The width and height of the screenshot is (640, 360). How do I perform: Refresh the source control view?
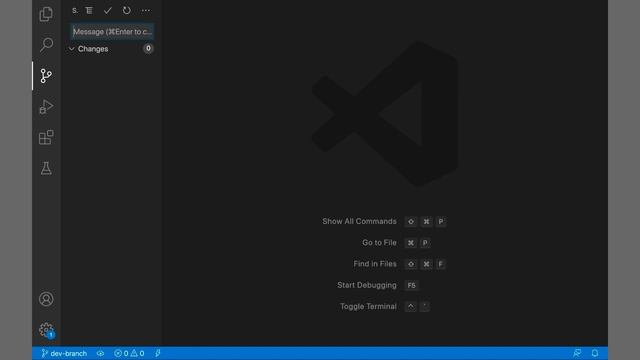tap(127, 10)
